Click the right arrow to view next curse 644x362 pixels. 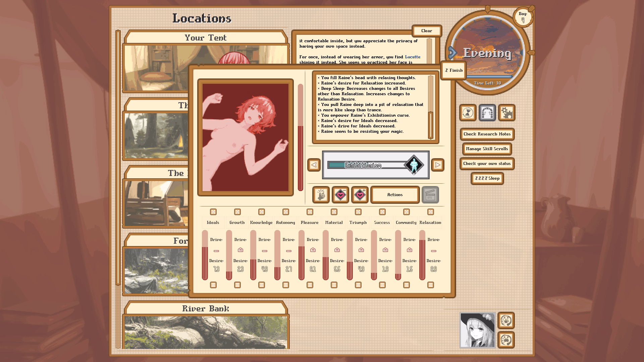(x=438, y=165)
